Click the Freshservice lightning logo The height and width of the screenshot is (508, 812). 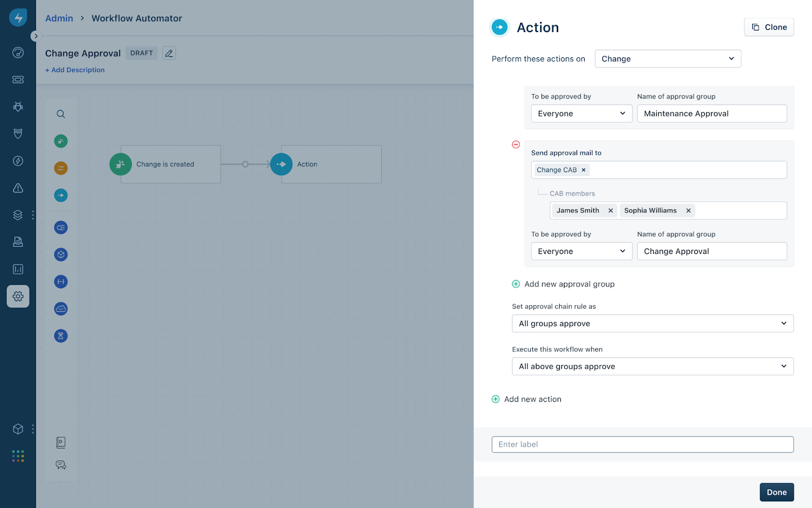point(18,17)
